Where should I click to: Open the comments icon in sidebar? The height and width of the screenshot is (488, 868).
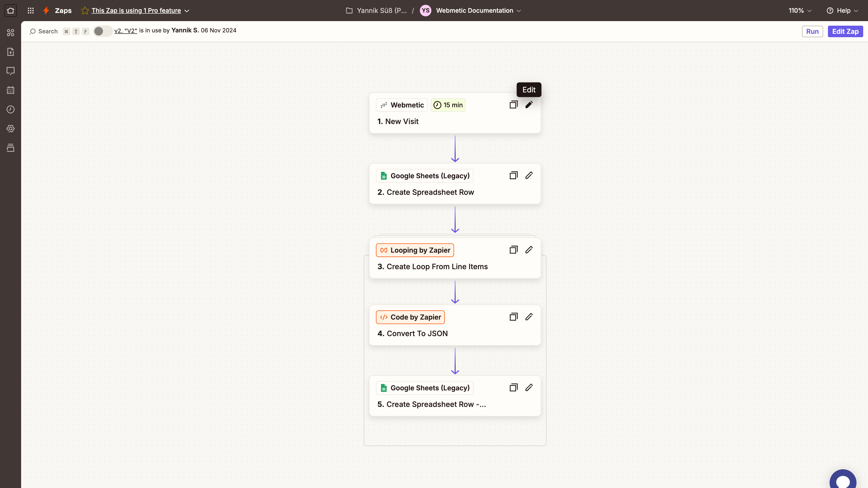click(x=11, y=71)
